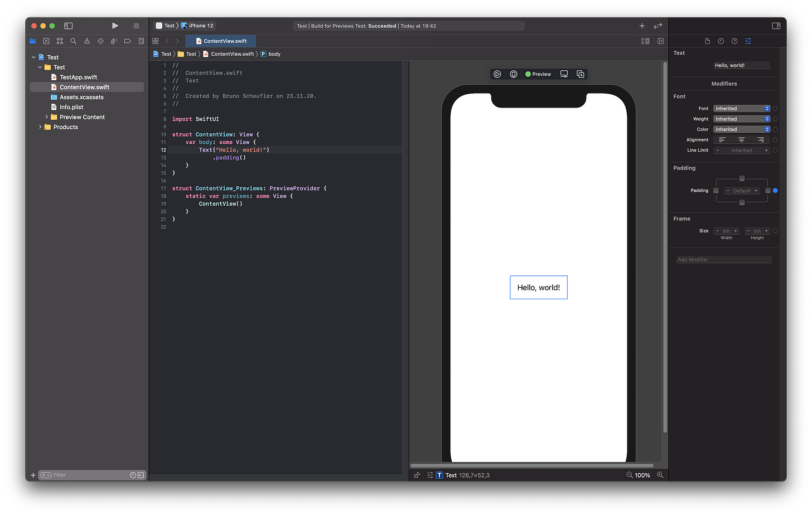Open the Test scheme selector
This screenshot has width=812, height=515.
166,26
